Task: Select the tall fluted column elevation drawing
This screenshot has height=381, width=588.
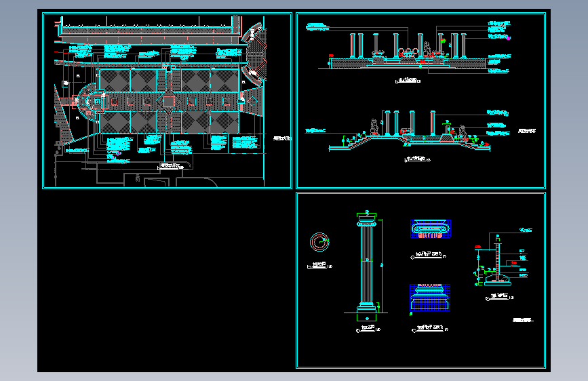Action: [366, 266]
